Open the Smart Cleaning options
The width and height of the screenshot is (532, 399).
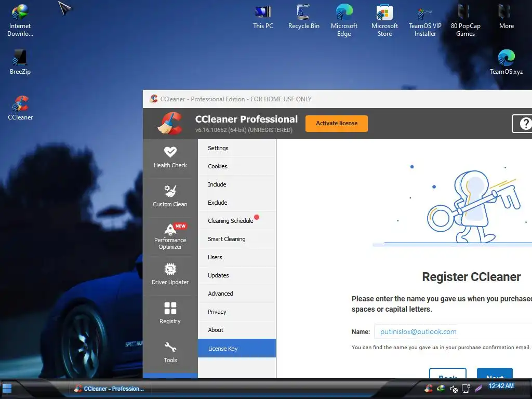[x=237, y=239]
